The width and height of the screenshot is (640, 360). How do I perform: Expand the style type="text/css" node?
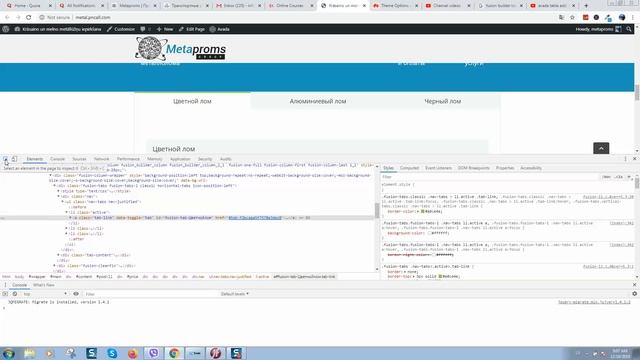58,191
